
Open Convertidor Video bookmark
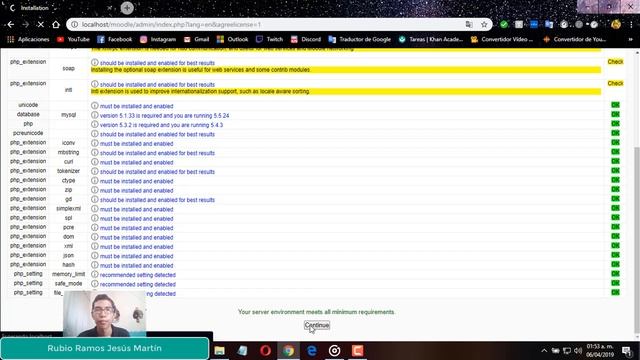point(502,39)
